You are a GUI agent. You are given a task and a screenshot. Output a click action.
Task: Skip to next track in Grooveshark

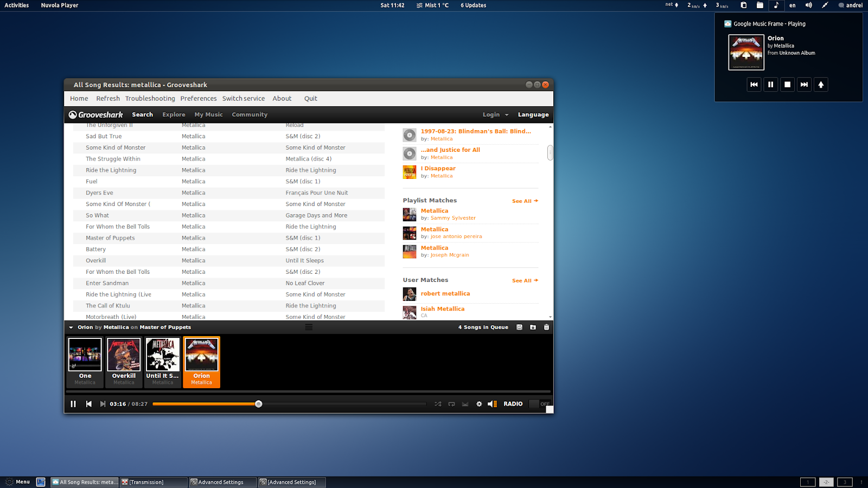click(x=103, y=404)
